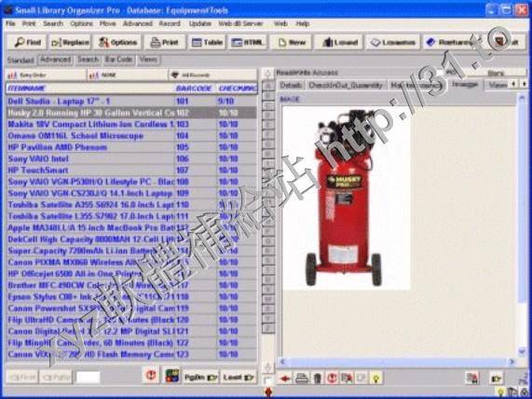Select the Dell Studio - Laptop 17" row
Image resolution: width=532 pixels, height=399 pixels.
[x=131, y=102]
